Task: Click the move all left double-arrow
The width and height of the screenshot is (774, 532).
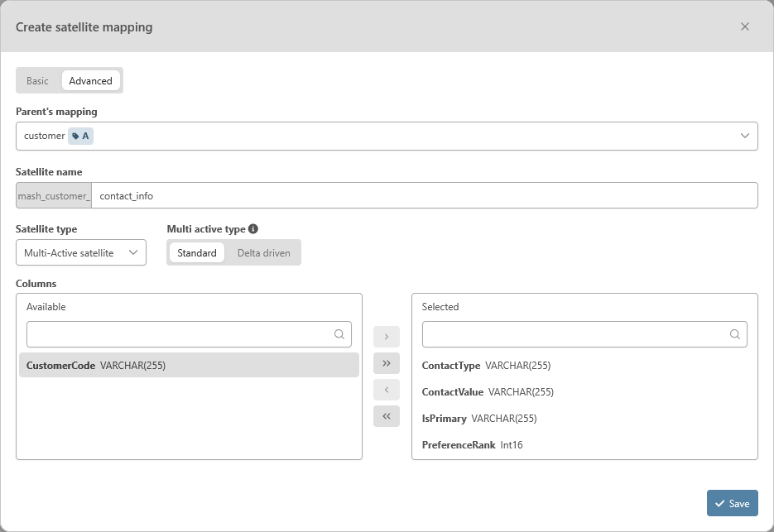Action: [387, 416]
